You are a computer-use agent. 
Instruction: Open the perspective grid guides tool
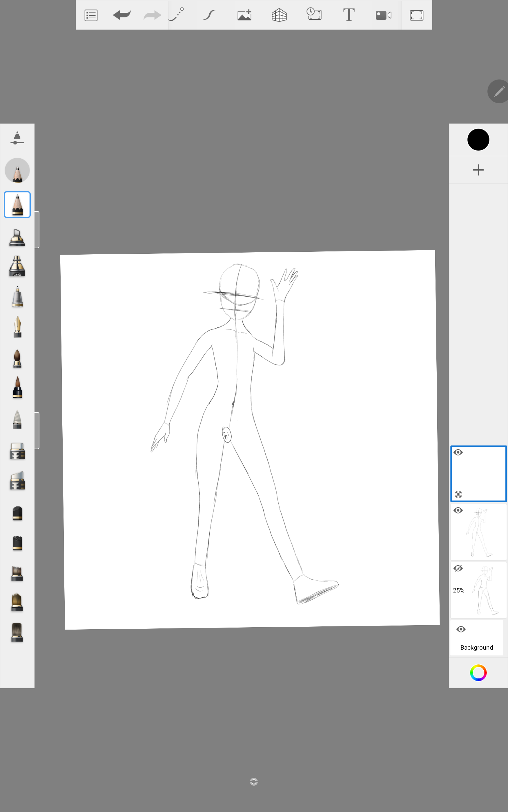pyautogui.click(x=279, y=15)
